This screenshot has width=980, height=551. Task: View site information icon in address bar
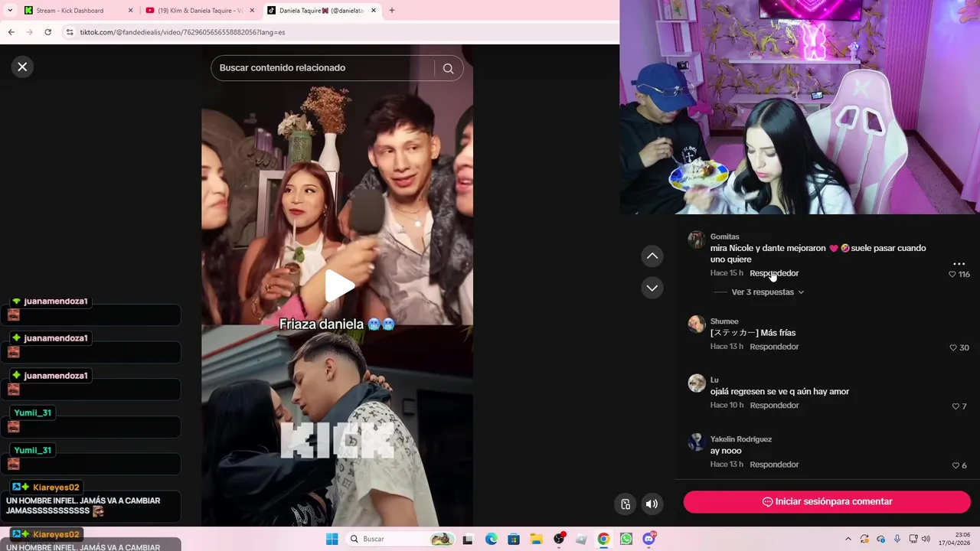[70, 32]
